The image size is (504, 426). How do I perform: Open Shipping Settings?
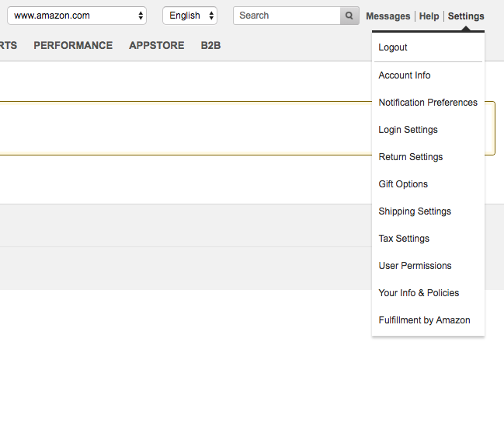point(415,211)
